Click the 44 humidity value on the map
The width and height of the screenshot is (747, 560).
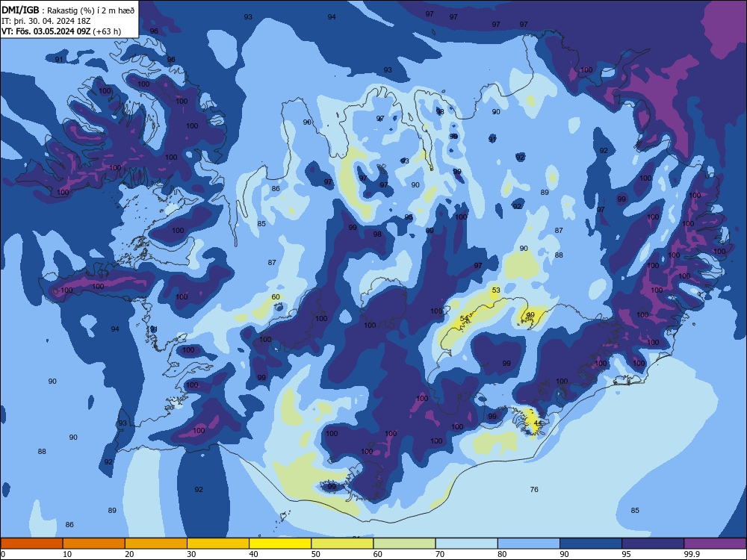click(x=537, y=423)
